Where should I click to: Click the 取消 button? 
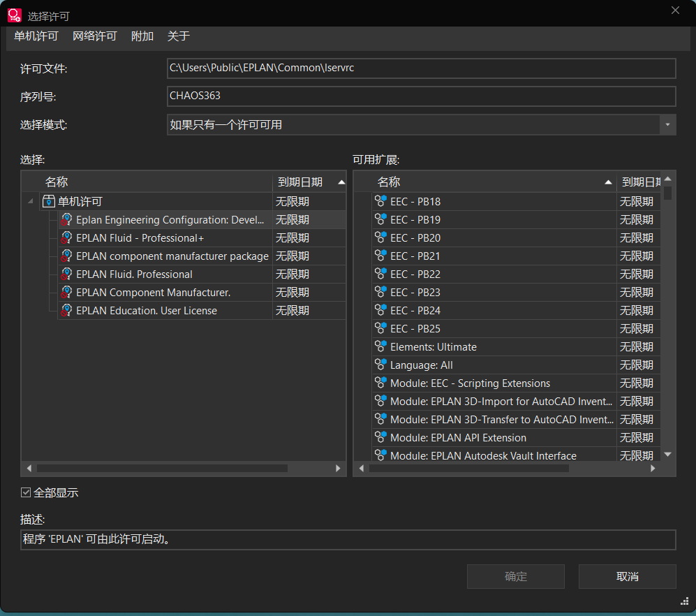tap(627, 577)
